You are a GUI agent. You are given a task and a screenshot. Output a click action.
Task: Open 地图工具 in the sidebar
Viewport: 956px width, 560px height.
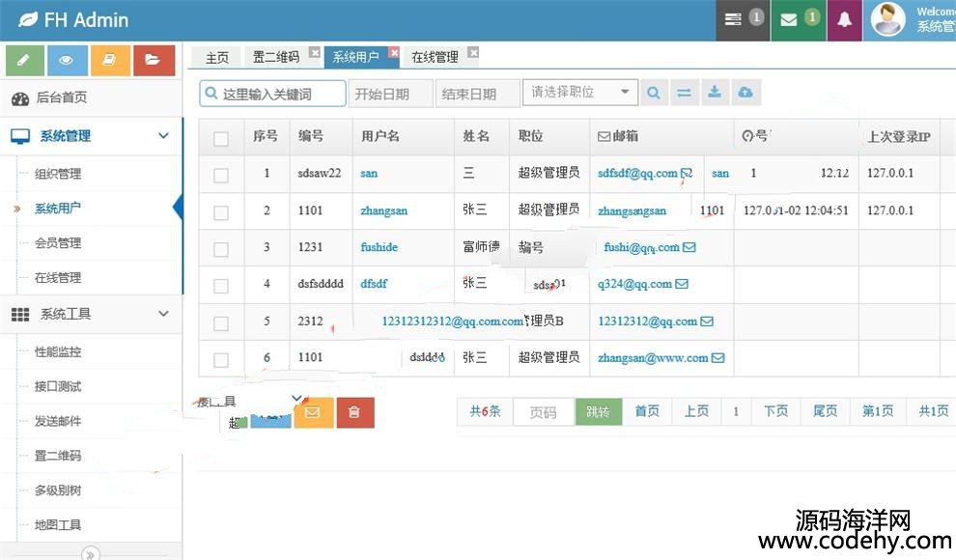[58, 524]
